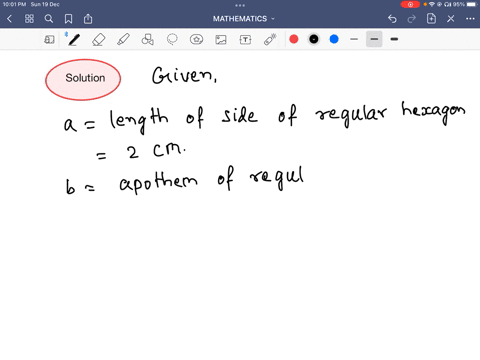Select the Lasso tool

point(172,39)
